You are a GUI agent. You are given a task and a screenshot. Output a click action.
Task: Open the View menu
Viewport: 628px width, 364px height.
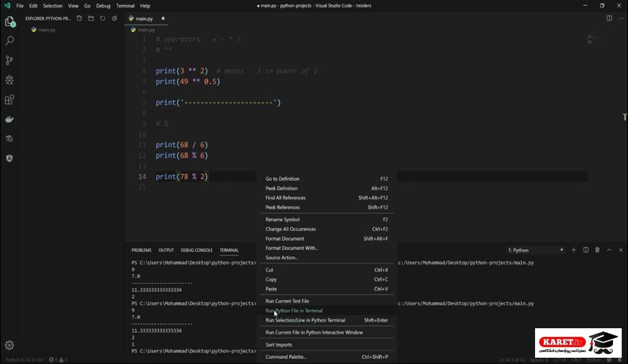click(x=73, y=6)
